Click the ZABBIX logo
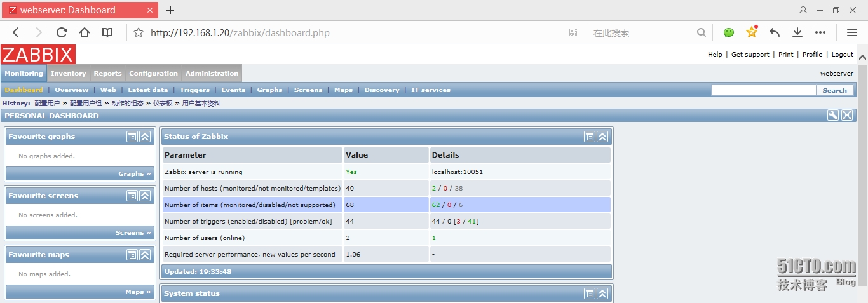The image size is (868, 303). [38, 55]
